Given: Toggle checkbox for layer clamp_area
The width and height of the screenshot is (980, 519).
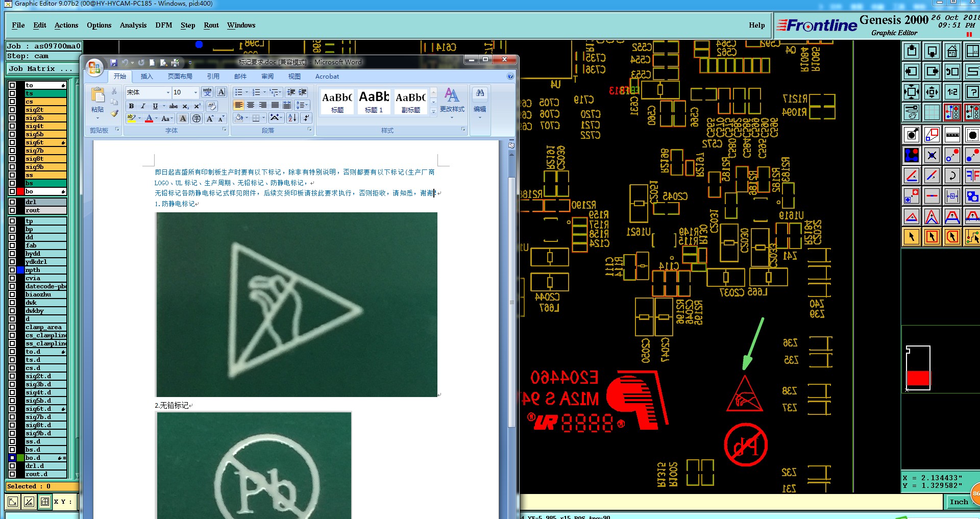Looking at the screenshot, I should (x=12, y=327).
